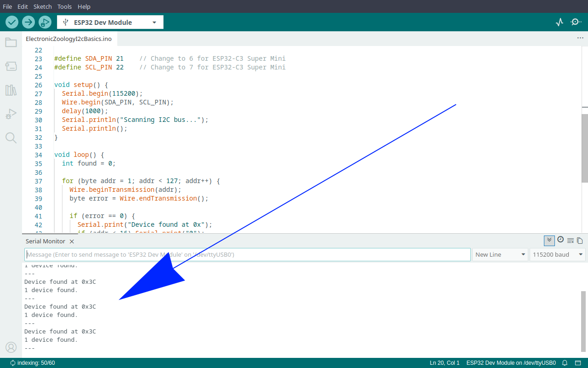This screenshot has width=588, height=368.
Task: Open the editor tab overflow three-dots menu
Action: coord(580,38)
